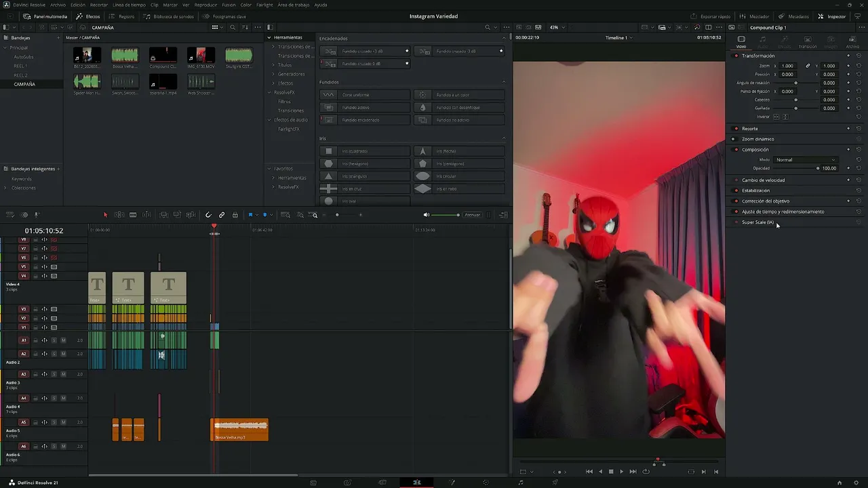The image size is (868, 488).
Task: Open the Archivo menu
Action: click(58, 5)
